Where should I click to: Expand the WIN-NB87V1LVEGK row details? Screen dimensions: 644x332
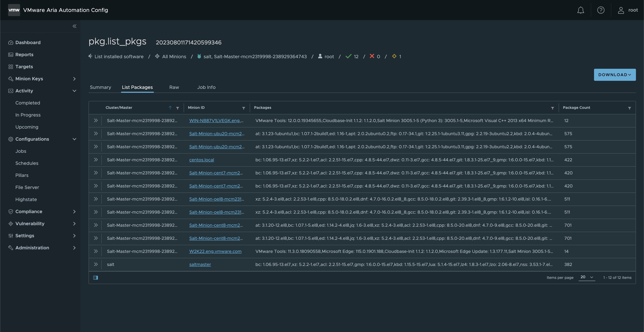point(95,121)
